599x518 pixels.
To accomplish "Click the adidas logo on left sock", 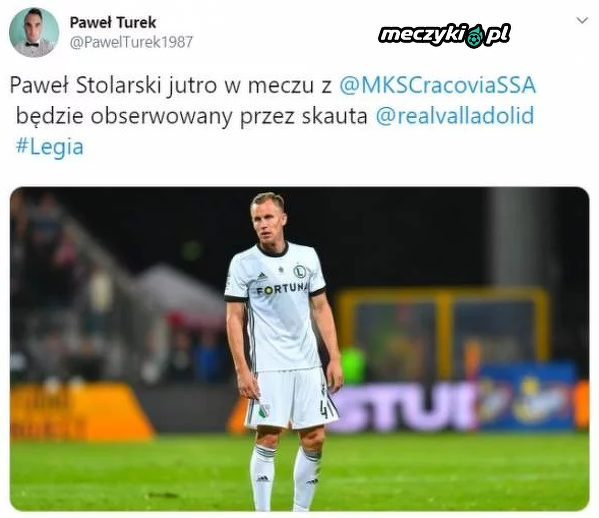I will pos(262,479).
